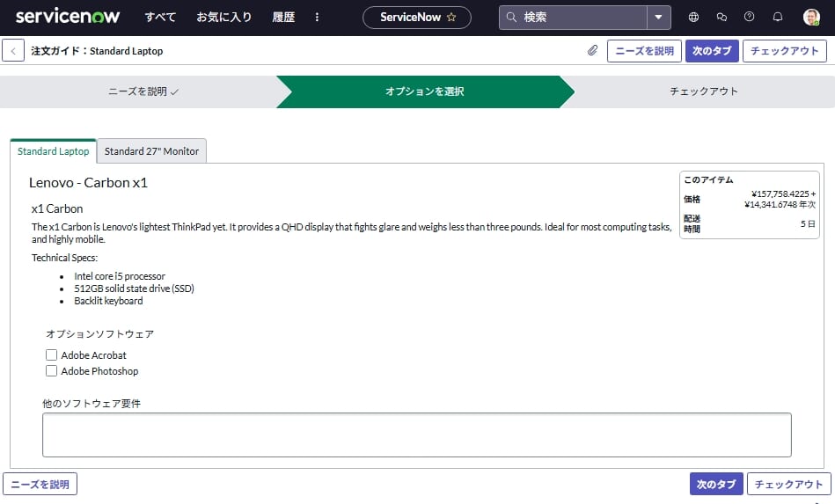Click top ニーズを説明 button
The image size is (835, 504).
coord(644,51)
